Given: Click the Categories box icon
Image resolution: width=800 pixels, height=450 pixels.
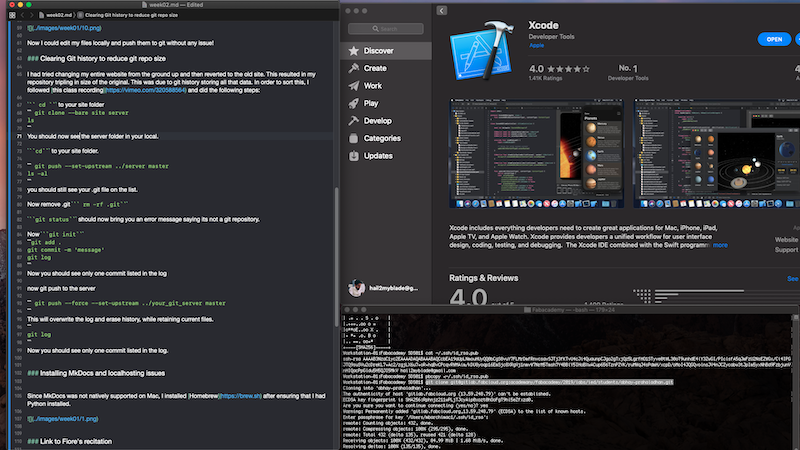Looking at the screenshot, I should click(354, 138).
